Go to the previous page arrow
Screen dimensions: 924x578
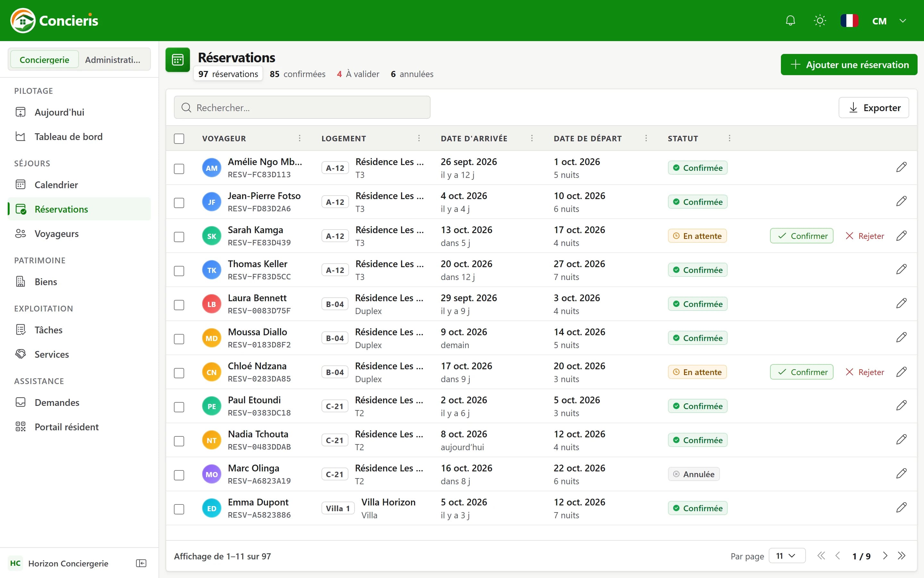click(x=838, y=556)
